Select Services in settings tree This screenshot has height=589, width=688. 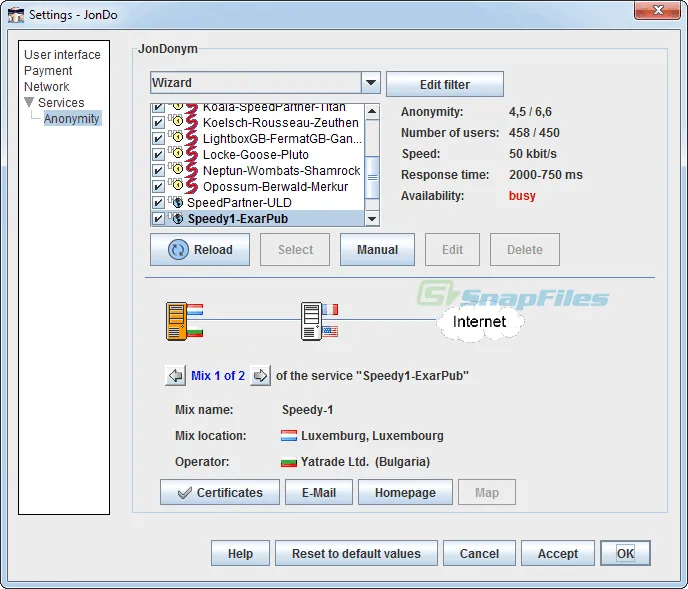pos(61,102)
